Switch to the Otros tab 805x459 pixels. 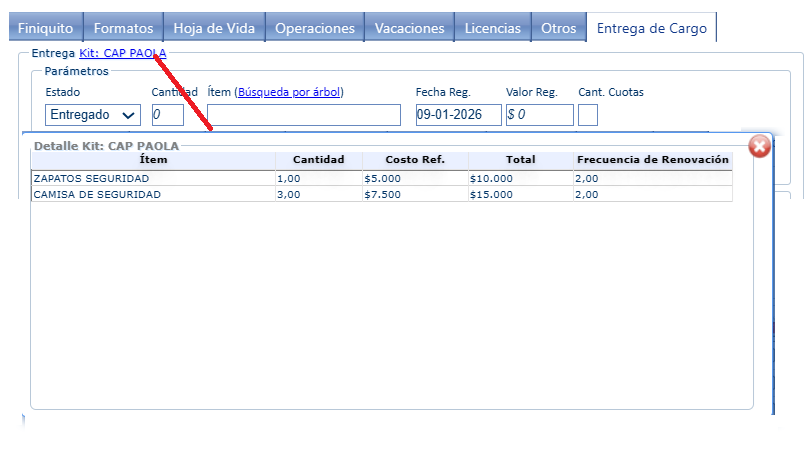pyautogui.click(x=558, y=28)
